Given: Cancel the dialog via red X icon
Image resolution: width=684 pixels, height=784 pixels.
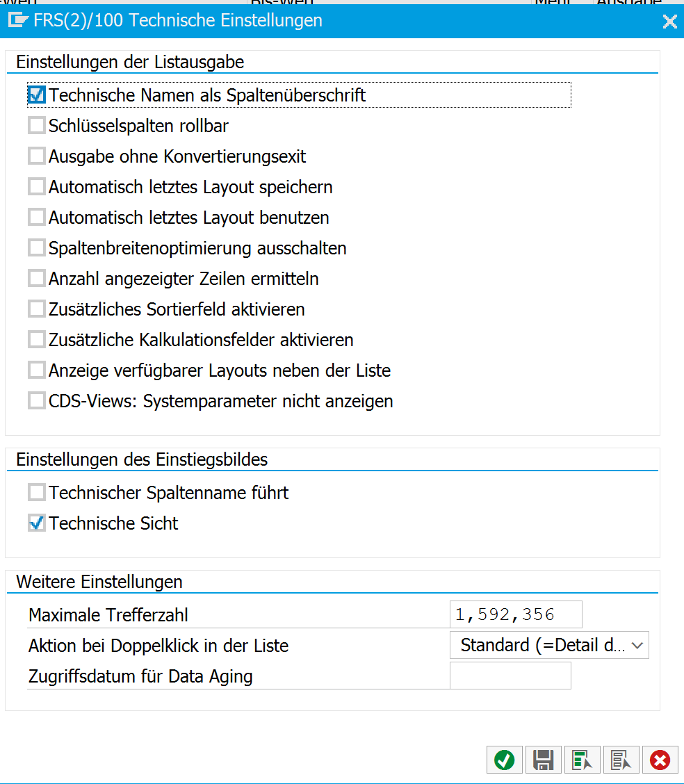Looking at the screenshot, I should tap(660, 760).
